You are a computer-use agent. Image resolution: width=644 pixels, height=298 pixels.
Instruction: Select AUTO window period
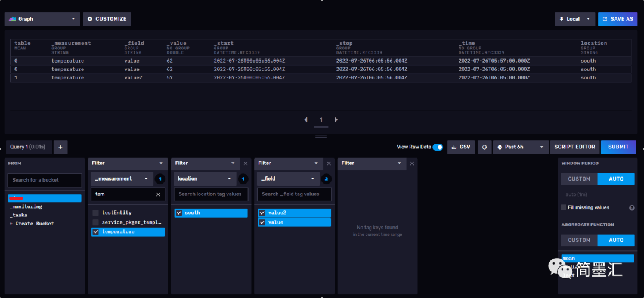click(x=616, y=179)
